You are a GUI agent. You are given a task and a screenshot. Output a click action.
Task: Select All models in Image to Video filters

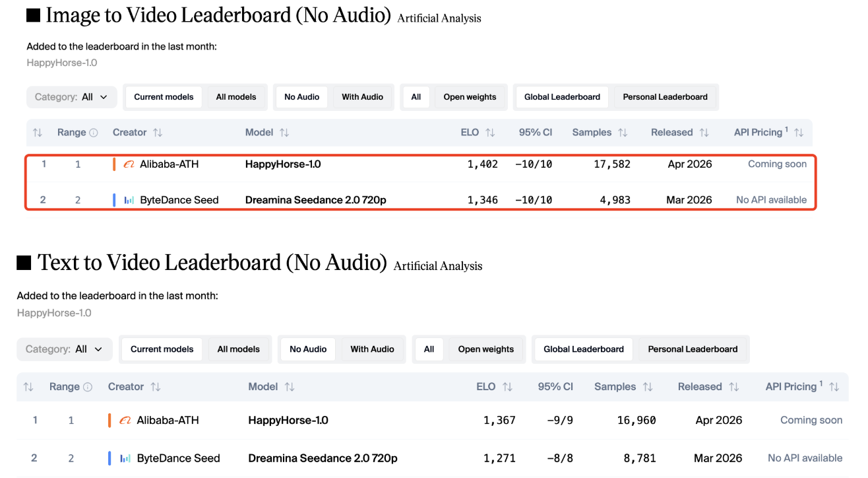(236, 97)
